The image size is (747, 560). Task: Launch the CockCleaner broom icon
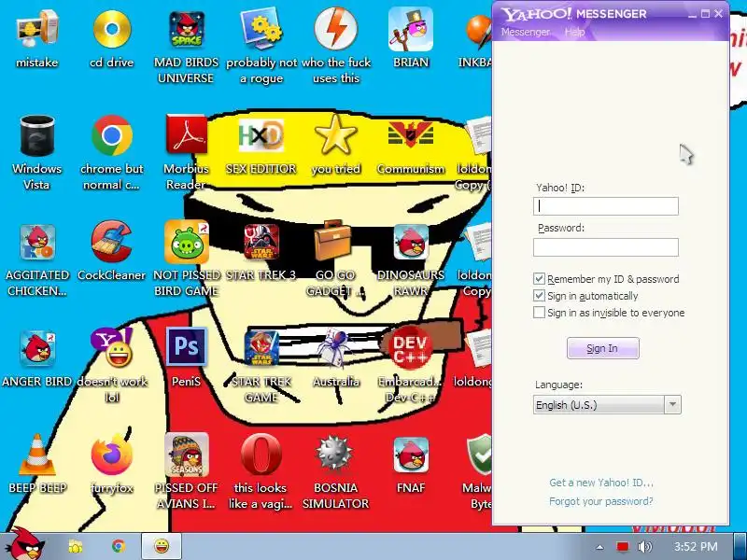112,242
